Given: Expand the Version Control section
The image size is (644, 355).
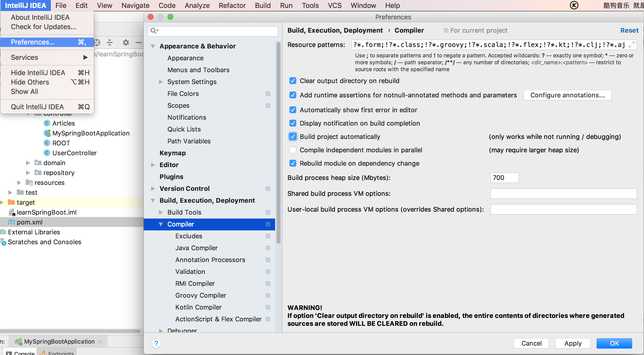Looking at the screenshot, I should (153, 189).
